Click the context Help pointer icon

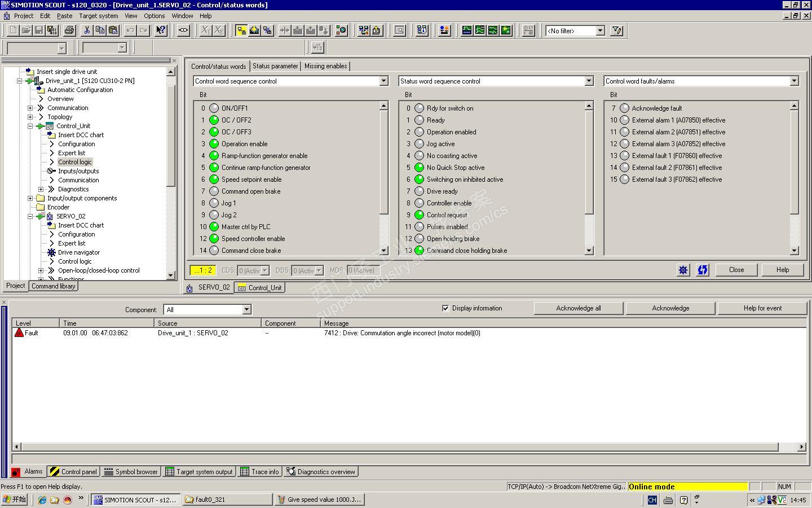coord(161,30)
